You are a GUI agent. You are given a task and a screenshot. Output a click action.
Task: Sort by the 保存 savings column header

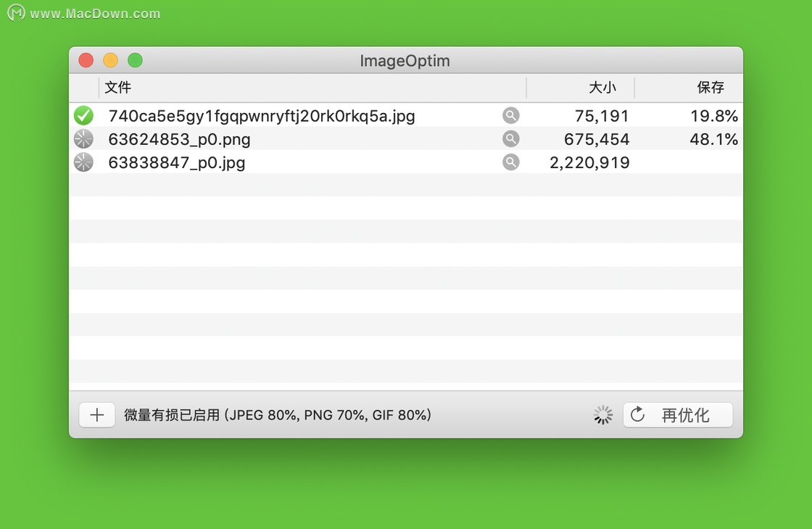pos(689,88)
